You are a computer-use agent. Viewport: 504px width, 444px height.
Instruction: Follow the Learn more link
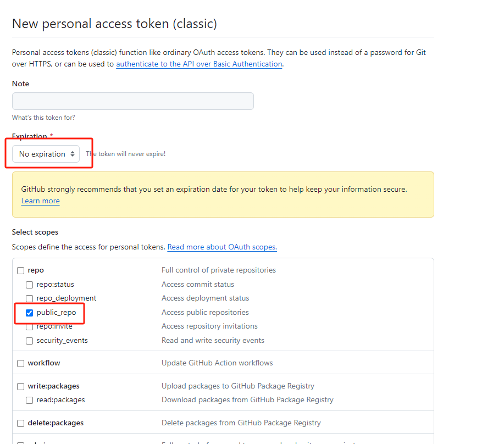click(x=40, y=201)
